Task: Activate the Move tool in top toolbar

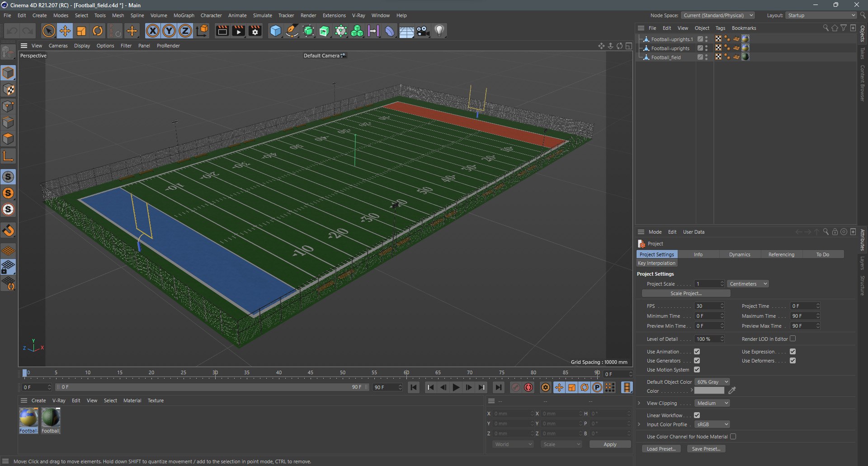Action: tap(65, 31)
